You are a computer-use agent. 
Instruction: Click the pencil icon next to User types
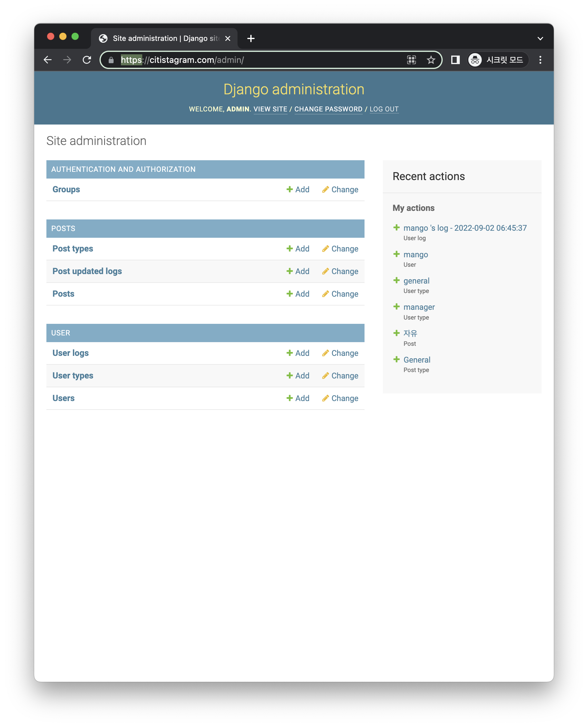(326, 375)
